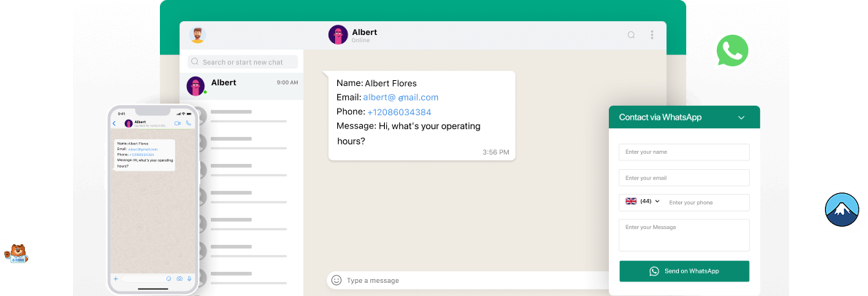Image resolution: width=868 pixels, height=296 pixels.
Task: Tap Albert's avatar in the phone header
Action: tap(128, 123)
